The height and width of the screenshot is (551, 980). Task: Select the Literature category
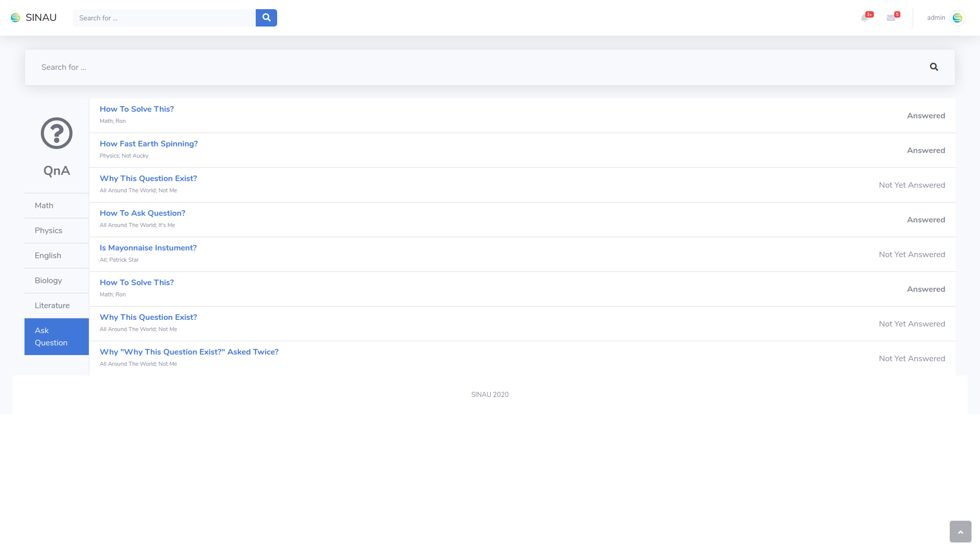coord(52,306)
